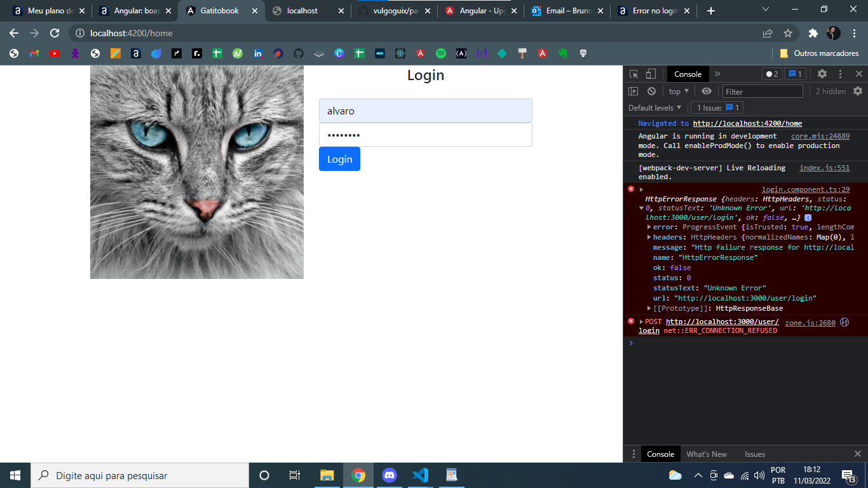Activate the DevTools inspect element picker

[634, 74]
